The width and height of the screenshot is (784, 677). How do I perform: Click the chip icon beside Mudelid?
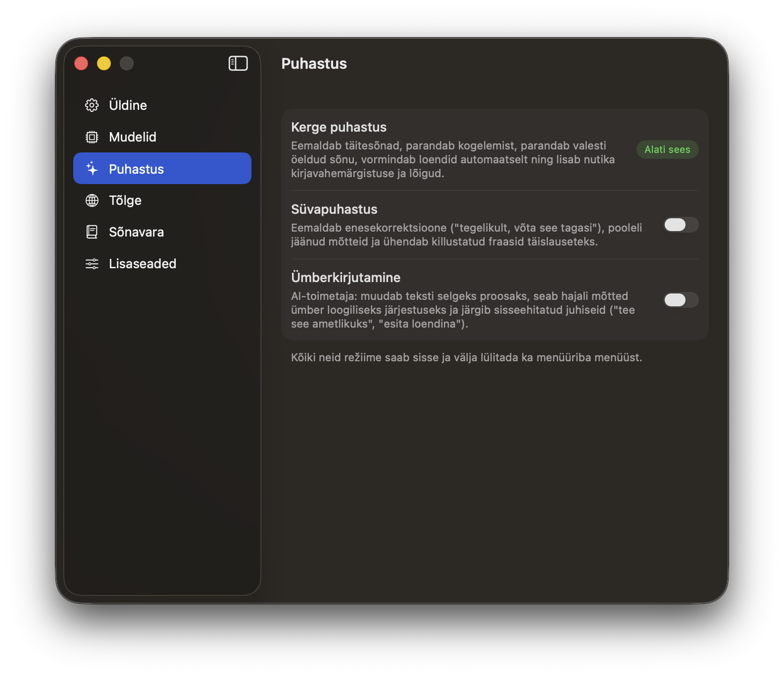tap(92, 137)
